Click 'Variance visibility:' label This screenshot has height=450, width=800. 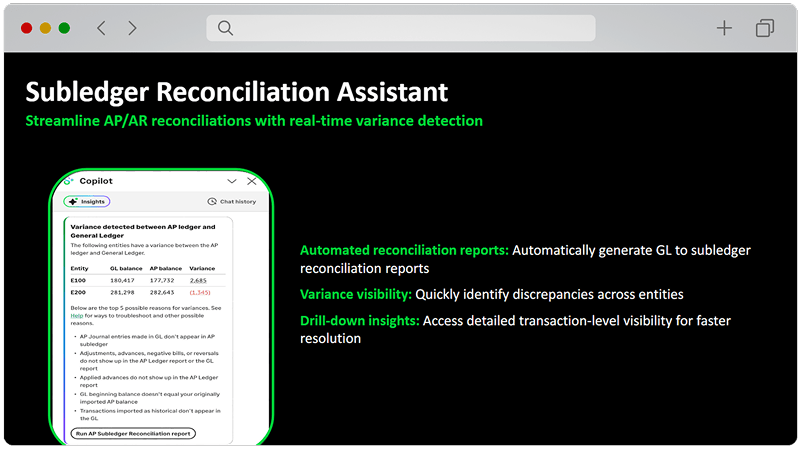tap(356, 294)
